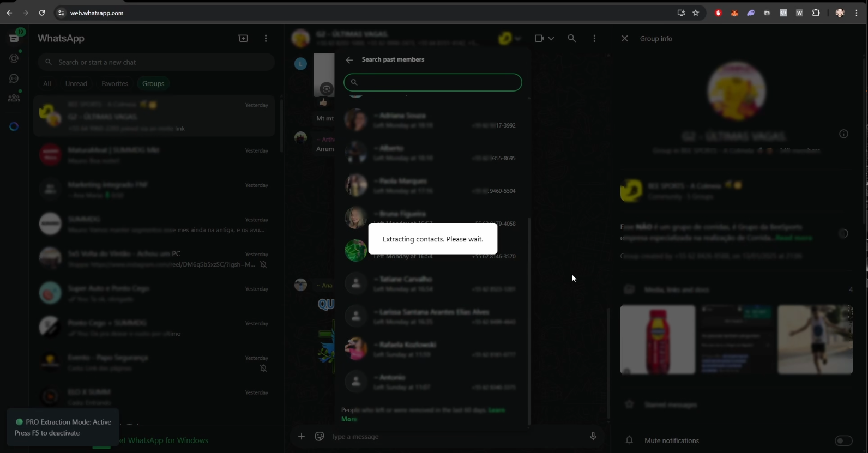868x453 pixels.
Task: Click the Mute notifications bell icon
Action: (629, 440)
